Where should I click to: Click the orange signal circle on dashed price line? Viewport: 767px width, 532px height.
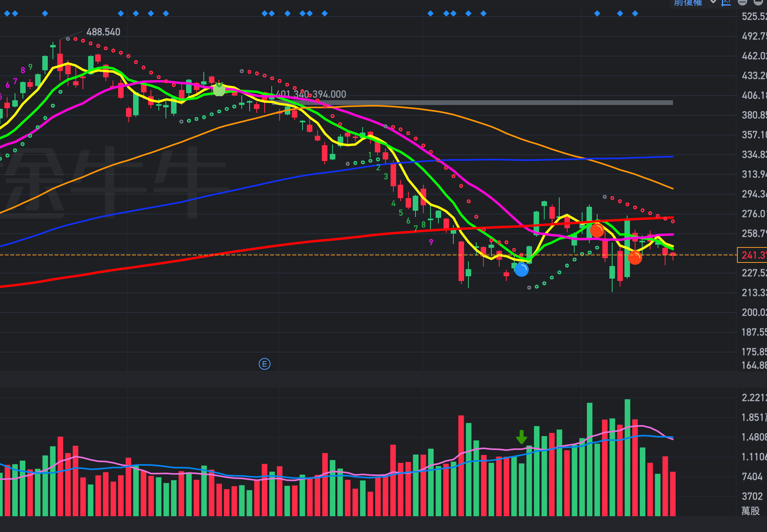pos(635,258)
